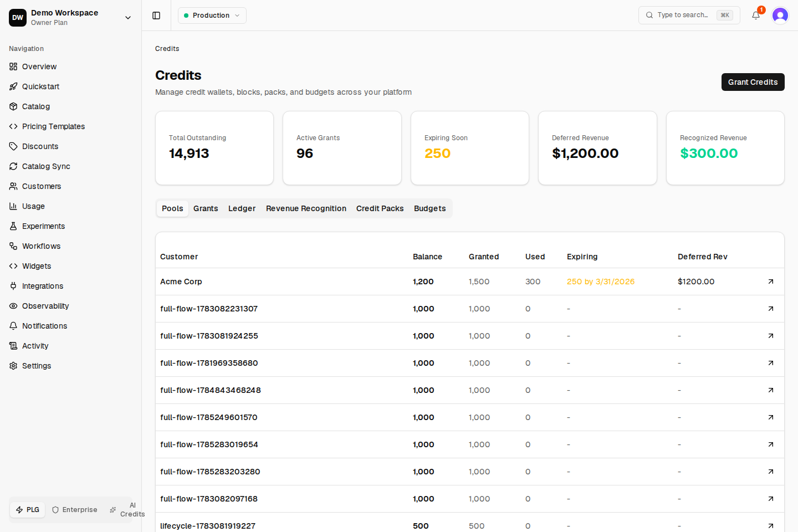Screen dimensions: 798x532
Task: Switch to the Credit Packs tab
Action: 380,208
